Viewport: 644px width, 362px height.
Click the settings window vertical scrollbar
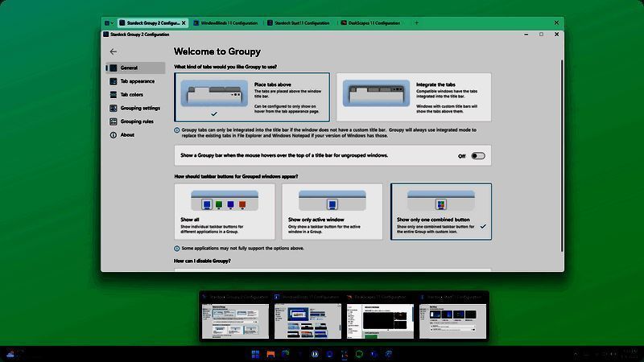561,156
